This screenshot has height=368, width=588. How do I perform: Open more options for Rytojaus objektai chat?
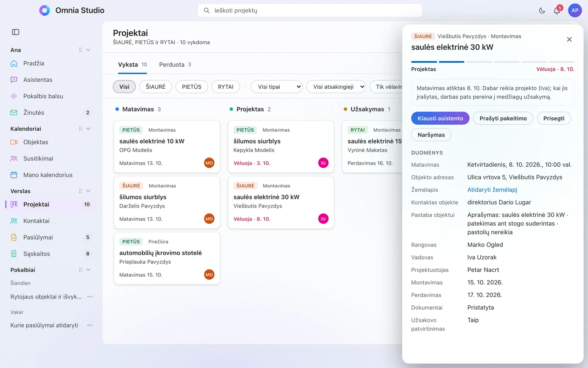coord(90,297)
